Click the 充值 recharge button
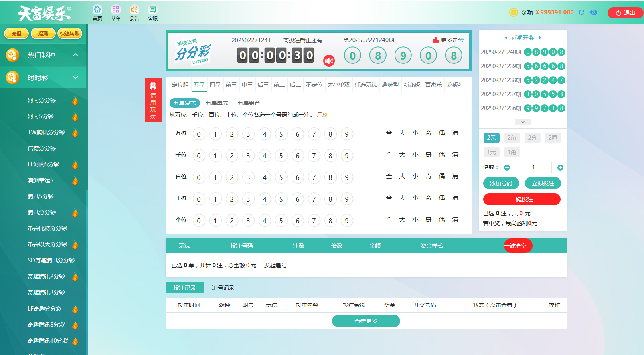This screenshot has width=644, height=355. [x=16, y=34]
